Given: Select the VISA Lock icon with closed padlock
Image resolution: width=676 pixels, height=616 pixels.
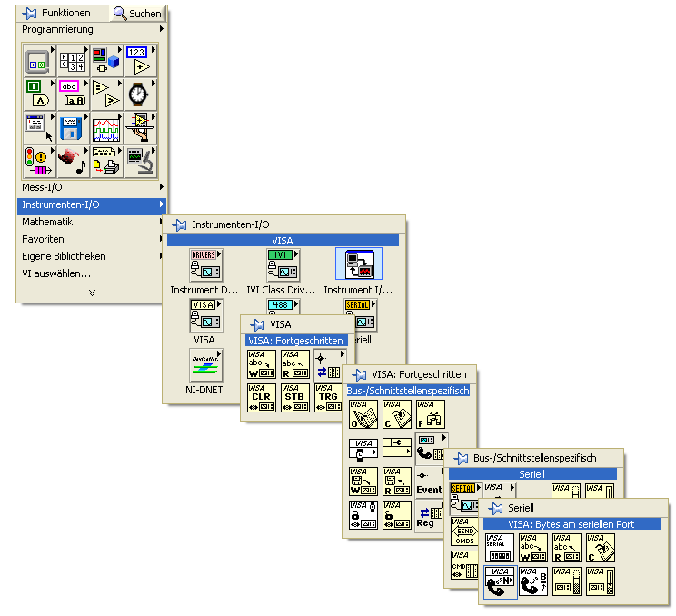Looking at the screenshot, I should [x=363, y=515].
